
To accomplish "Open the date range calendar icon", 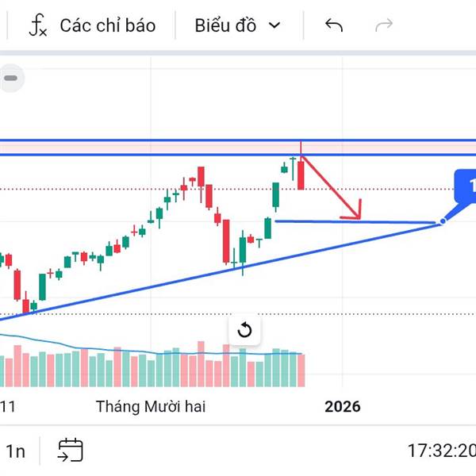I will pos(70,451).
